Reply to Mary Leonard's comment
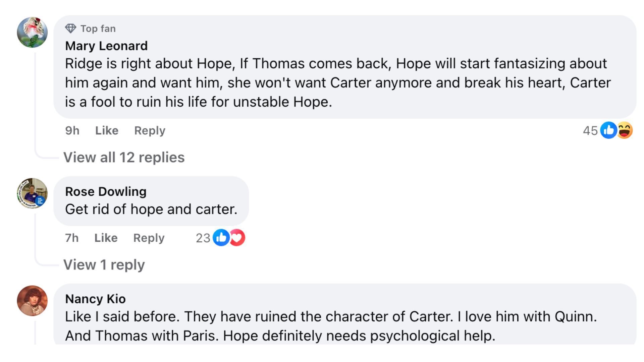 [x=150, y=130]
